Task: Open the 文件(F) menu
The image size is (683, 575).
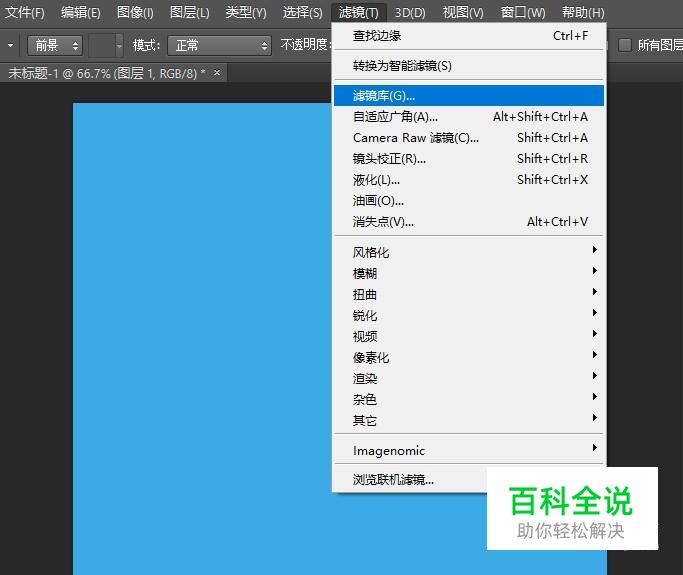Action: tap(25, 12)
